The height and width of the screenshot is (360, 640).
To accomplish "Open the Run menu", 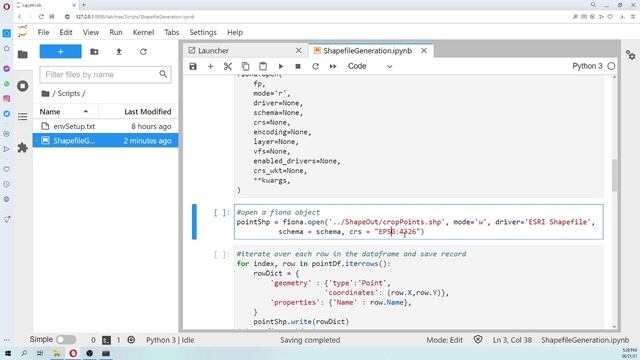I will pos(116,32).
